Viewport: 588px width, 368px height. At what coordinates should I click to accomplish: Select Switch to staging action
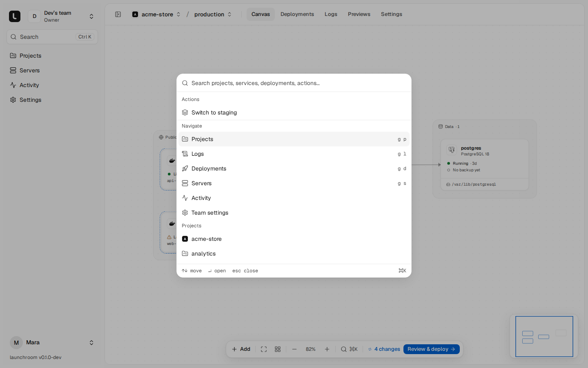pyautogui.click(x=294, y=112)
